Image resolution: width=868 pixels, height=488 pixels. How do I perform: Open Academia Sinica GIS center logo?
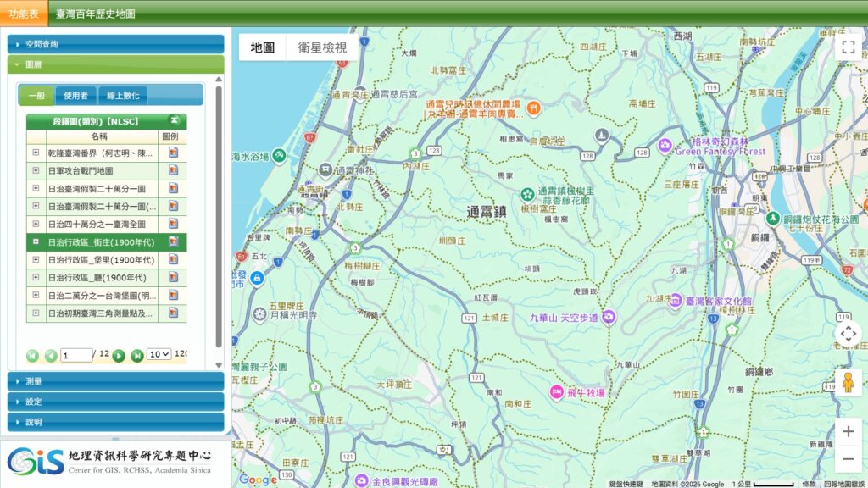click(109, 462)
